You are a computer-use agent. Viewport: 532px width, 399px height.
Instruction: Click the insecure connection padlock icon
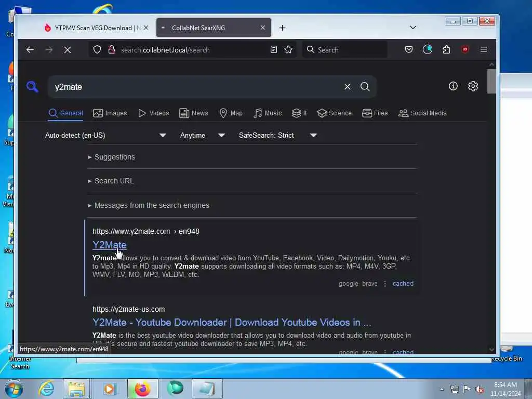click(x=111, y=50)
